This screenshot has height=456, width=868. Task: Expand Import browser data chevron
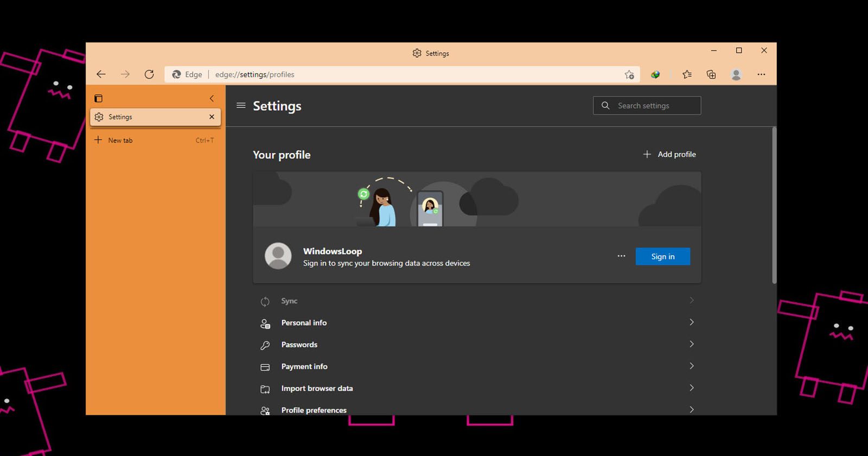(692, 388)
